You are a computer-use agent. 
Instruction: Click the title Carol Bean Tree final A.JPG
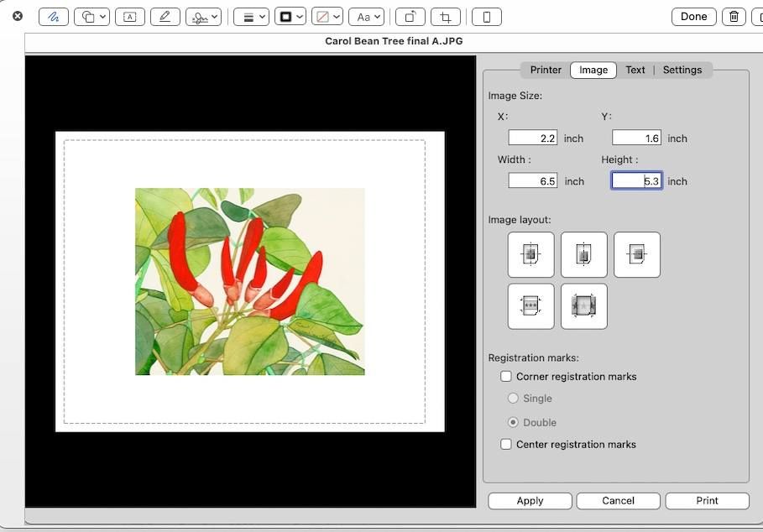394,41
